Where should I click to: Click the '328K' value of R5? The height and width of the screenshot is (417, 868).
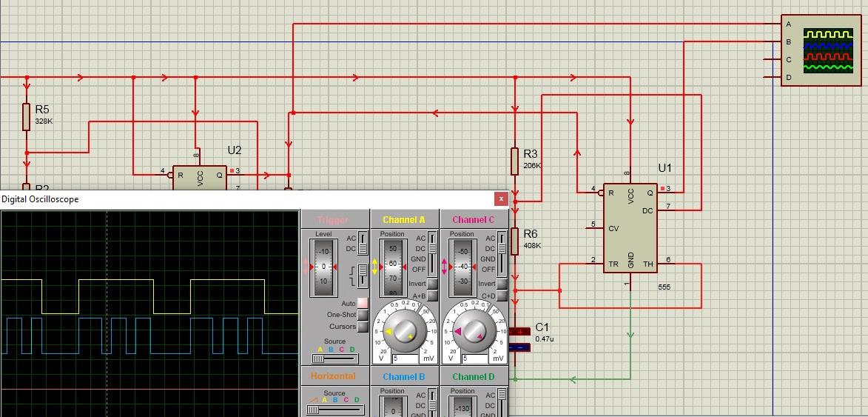[x=44, y=121]
